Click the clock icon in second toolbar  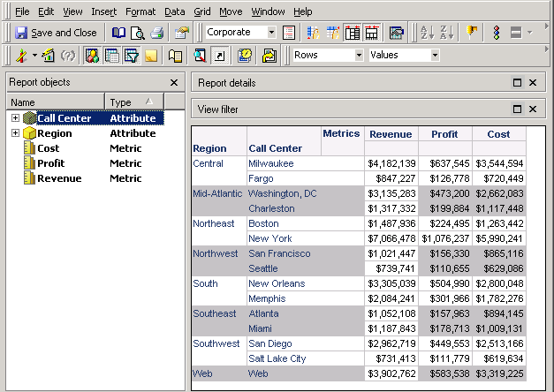pos(245,56)
